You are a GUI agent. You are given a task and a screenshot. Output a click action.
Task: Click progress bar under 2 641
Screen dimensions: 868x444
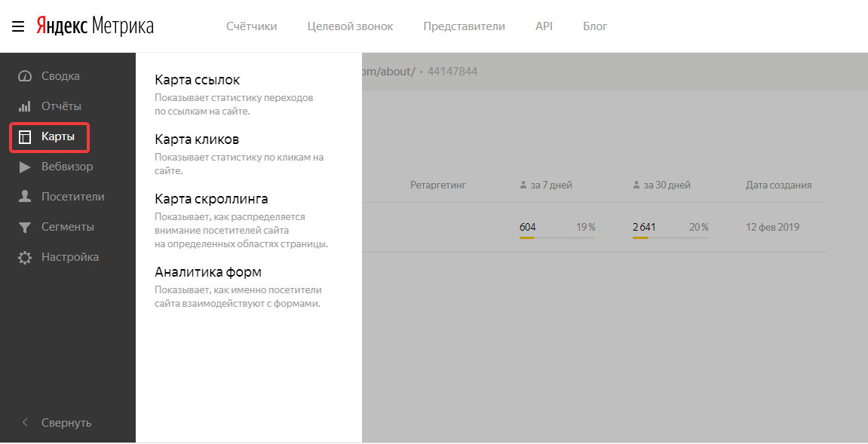pos(670,237)
